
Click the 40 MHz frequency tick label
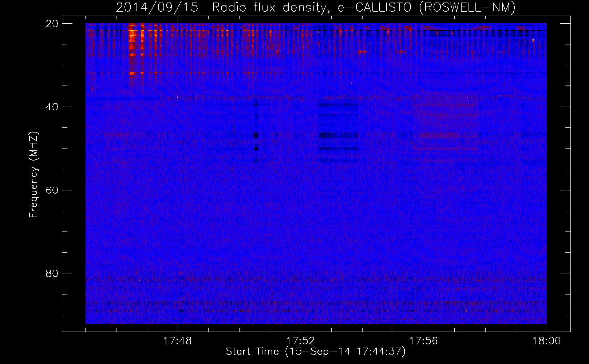tap(52, 107)
